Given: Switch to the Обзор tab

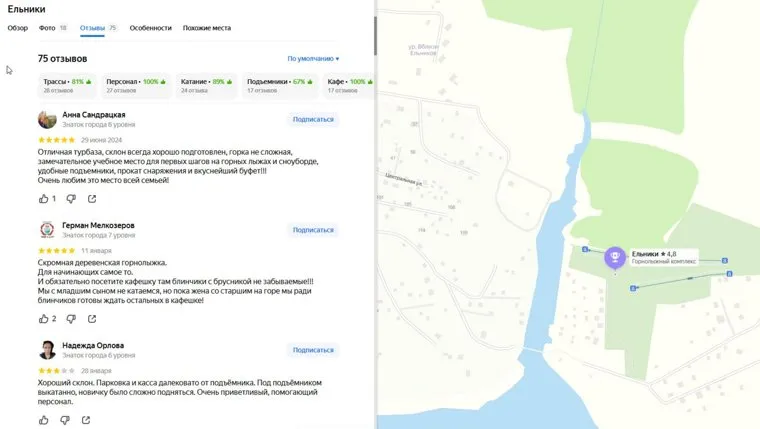Looking at the screenshot, I should (18, 28).
